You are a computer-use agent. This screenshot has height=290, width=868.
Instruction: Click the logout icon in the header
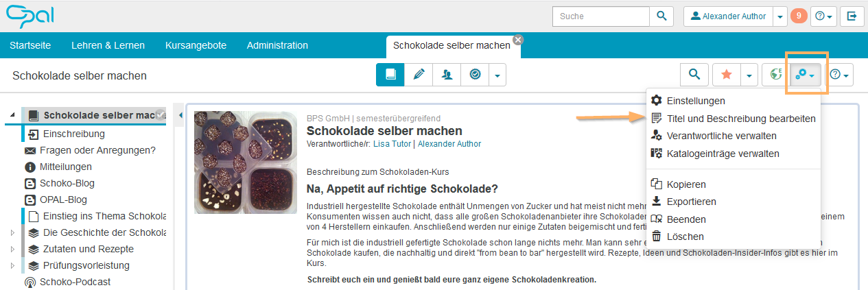click(x=852, y=16)
